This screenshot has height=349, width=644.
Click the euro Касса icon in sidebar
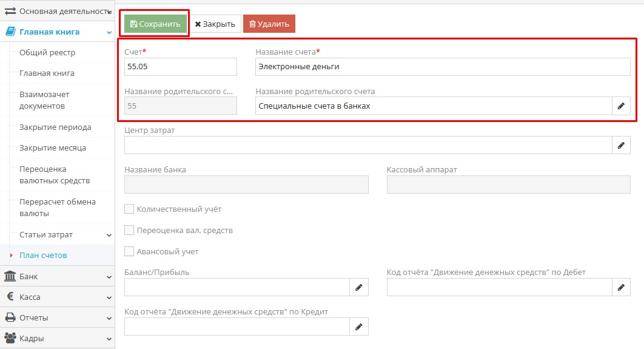pos(10,297)
